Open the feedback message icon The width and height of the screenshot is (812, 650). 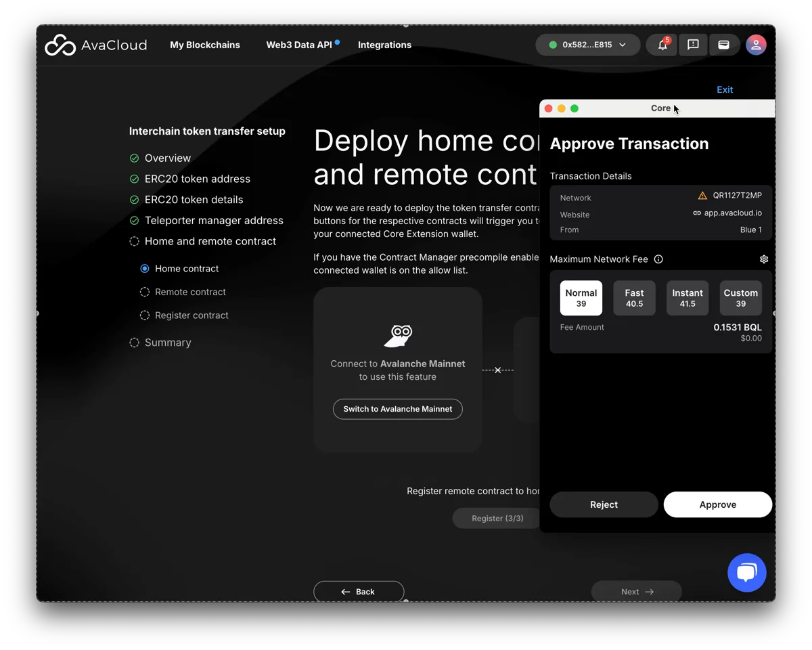point(693,45)
